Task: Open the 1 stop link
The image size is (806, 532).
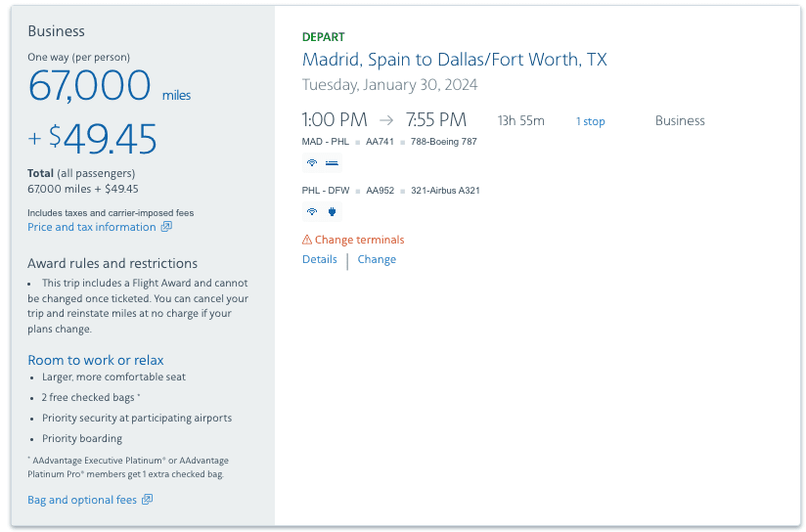Action: click(x=590, y=121)
